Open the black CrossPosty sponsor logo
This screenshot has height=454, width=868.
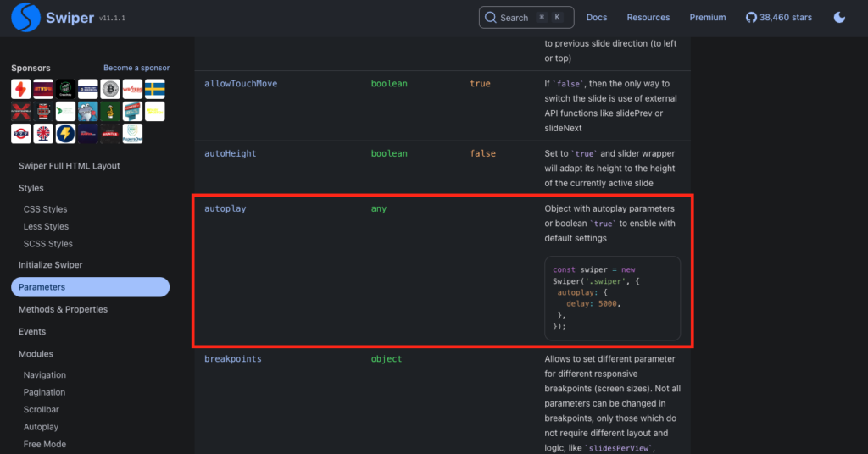pyautogui.click(x=65, y=89)
